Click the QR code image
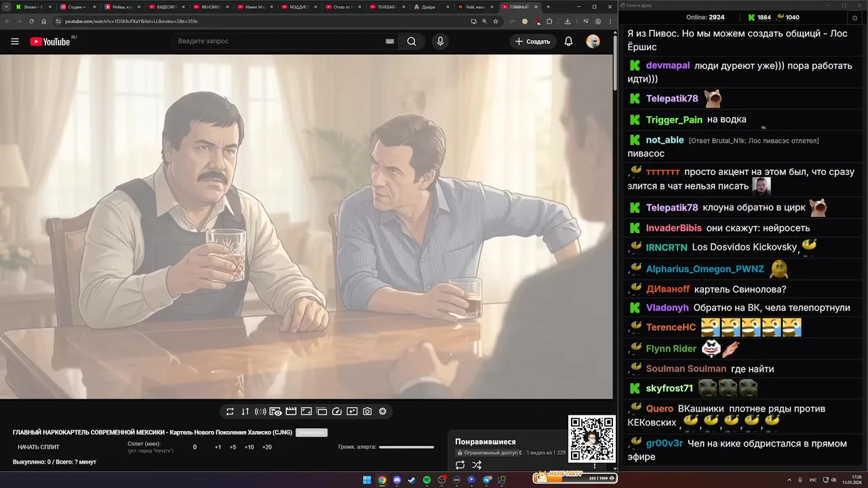This screenshot has width=868, height=488. (x=591, y=439)
